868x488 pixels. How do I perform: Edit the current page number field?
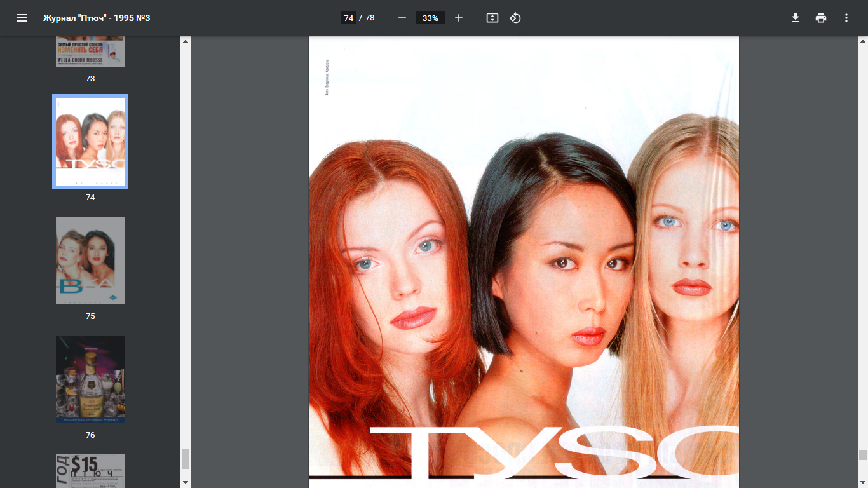(348, 18)
